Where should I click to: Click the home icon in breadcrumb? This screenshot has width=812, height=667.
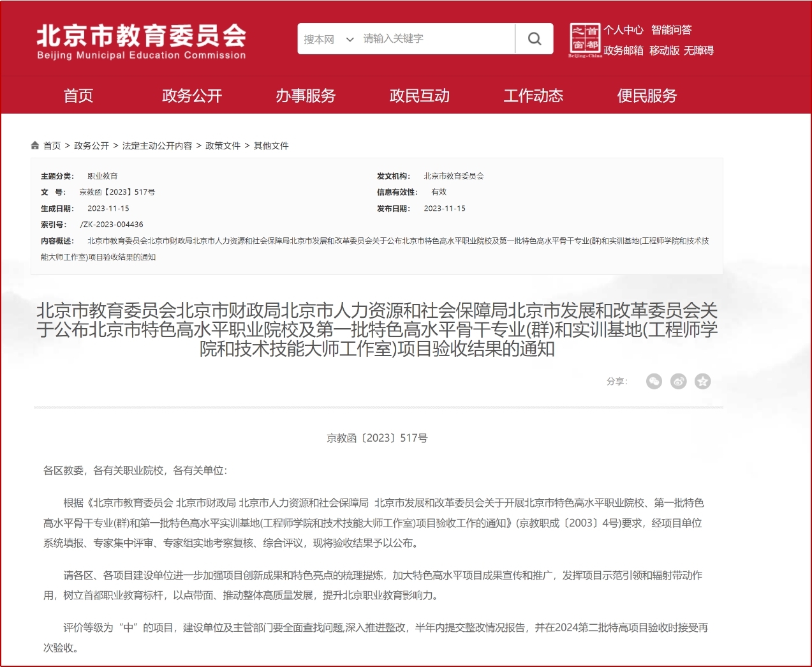coord(35,146)
